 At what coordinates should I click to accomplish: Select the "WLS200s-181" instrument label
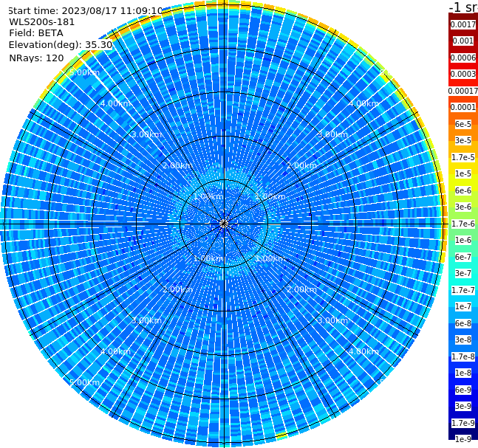coord(42,22)
